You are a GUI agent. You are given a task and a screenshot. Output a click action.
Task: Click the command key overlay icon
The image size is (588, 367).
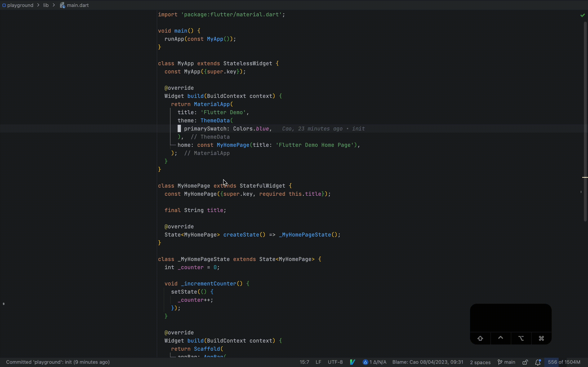tap(541, 338)
